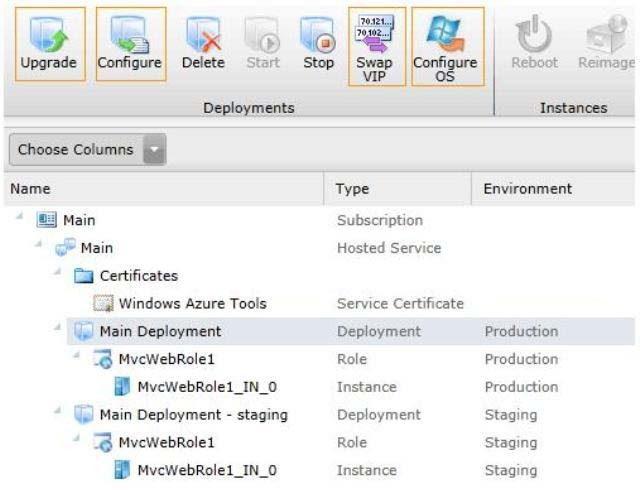Collapse the Certificates folder node
The image size is (640, 490).
57,272
